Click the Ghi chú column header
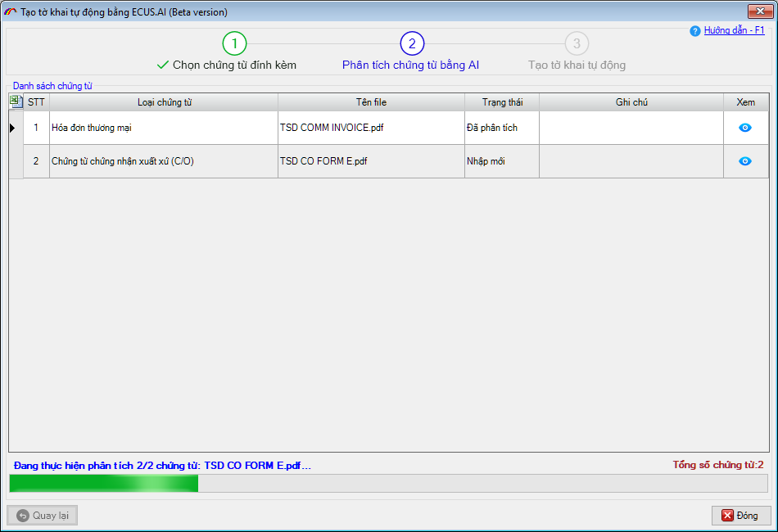778x532 pixels. 631,102
